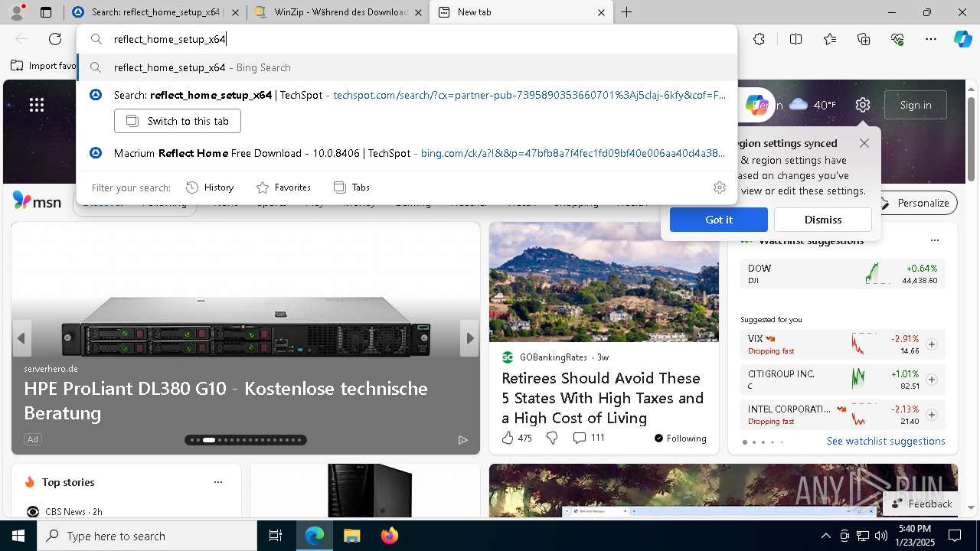
Task: Open the notification center
Action: point(955,536)
